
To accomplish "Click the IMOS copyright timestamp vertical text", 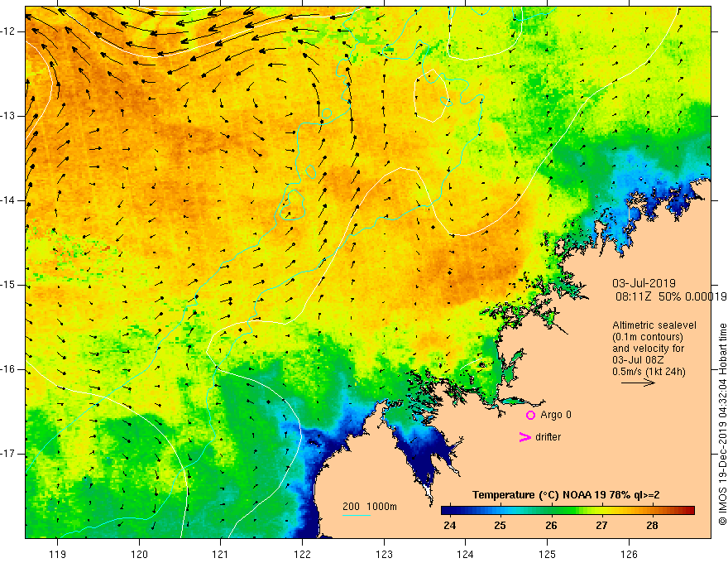I will (722, 424).
